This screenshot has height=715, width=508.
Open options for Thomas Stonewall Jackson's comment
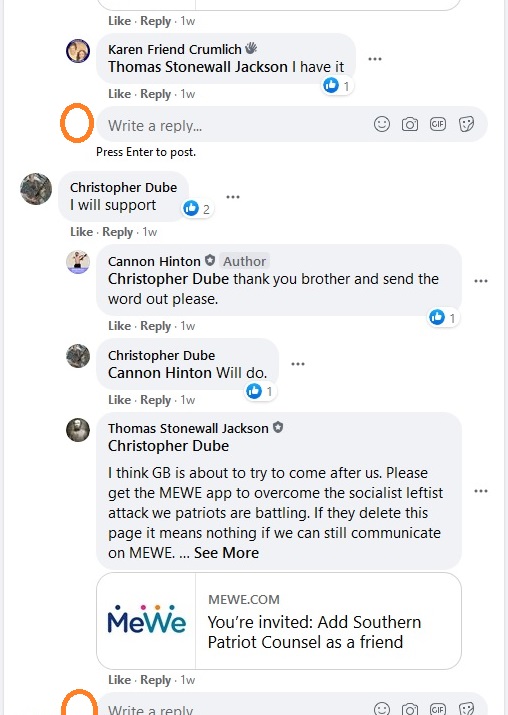coord(481,491)
